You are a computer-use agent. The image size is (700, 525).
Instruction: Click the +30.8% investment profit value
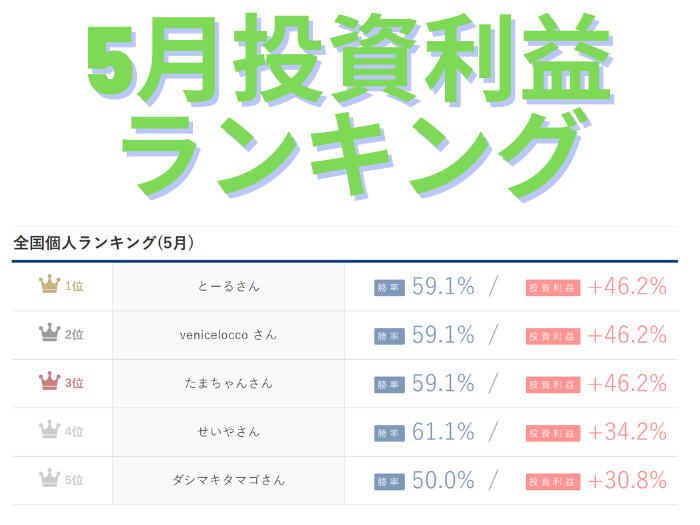[627, 480]
